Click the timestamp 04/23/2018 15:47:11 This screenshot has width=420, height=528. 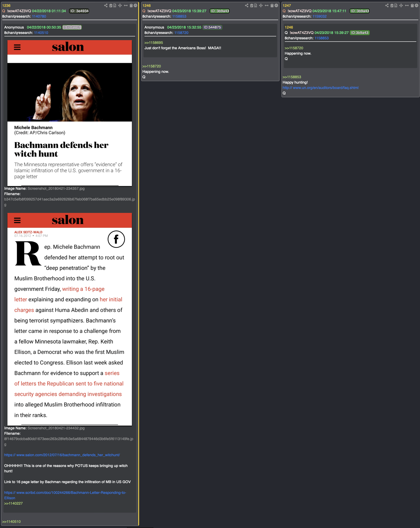[329, 11]
